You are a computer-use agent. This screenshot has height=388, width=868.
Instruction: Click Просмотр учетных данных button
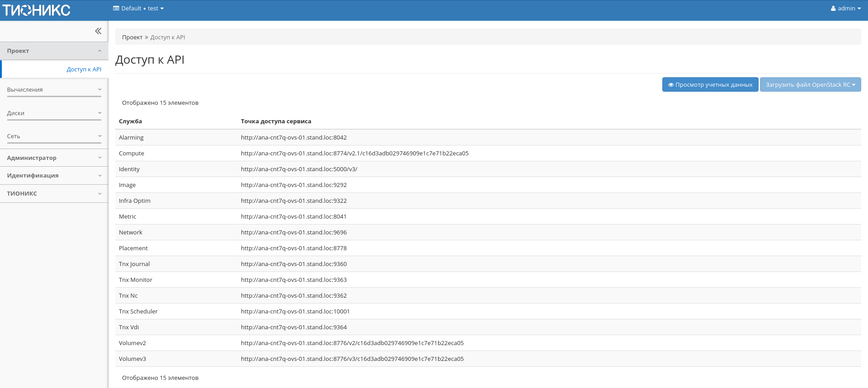click(710, 85)
